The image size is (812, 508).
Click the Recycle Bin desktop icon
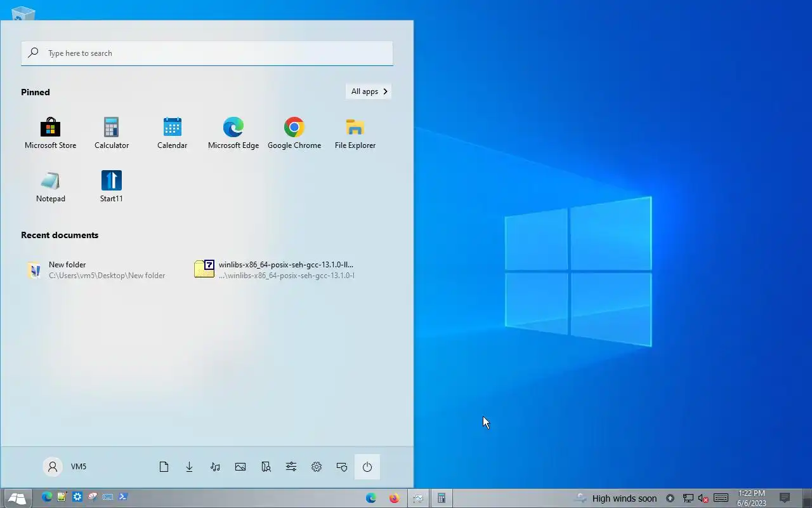pyautogui.click(x=23, y=13)
